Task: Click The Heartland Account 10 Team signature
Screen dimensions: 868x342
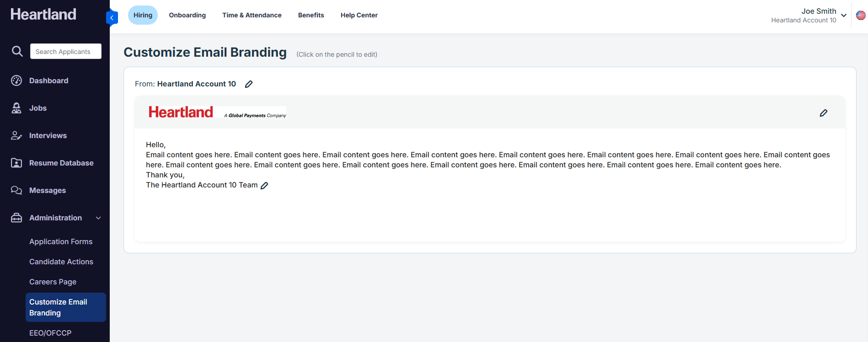Action: pyautogui.click(x=202, y=185)
